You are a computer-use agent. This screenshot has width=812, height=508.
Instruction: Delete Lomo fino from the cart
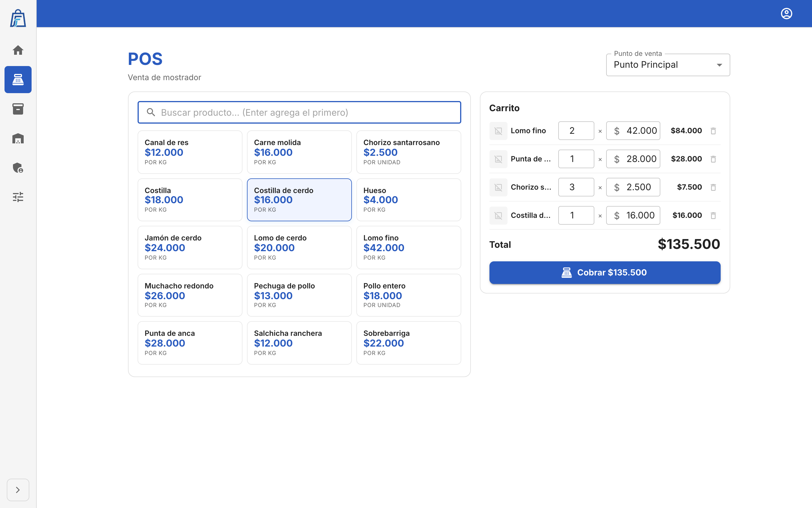point(713,131)
